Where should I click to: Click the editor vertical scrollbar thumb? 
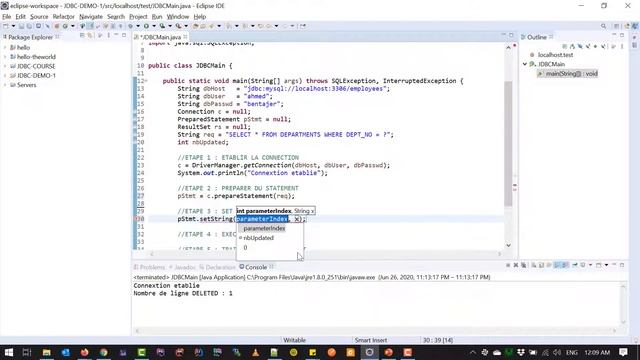508,144
